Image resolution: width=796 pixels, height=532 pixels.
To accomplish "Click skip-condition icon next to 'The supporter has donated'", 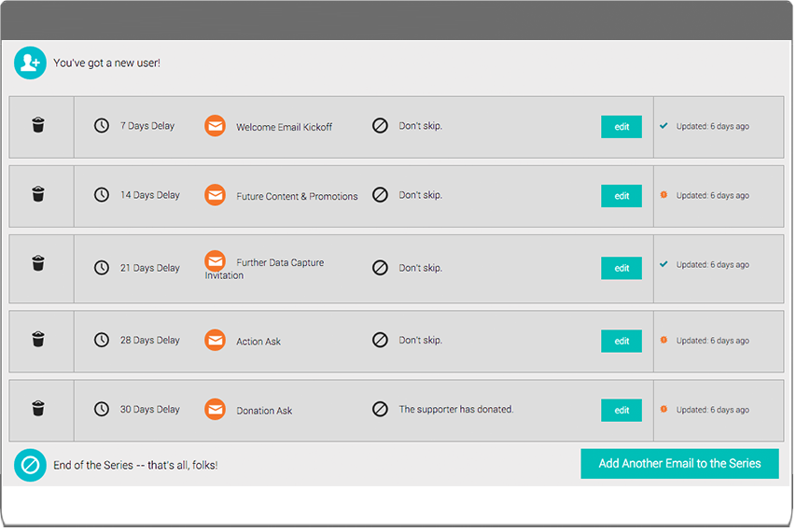I will click(380, 409).
